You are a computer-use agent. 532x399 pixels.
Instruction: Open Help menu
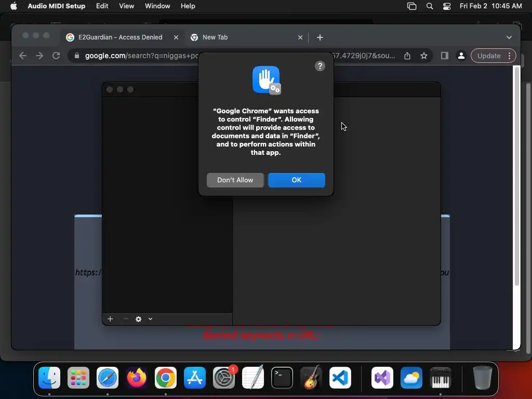click(188, 6)
